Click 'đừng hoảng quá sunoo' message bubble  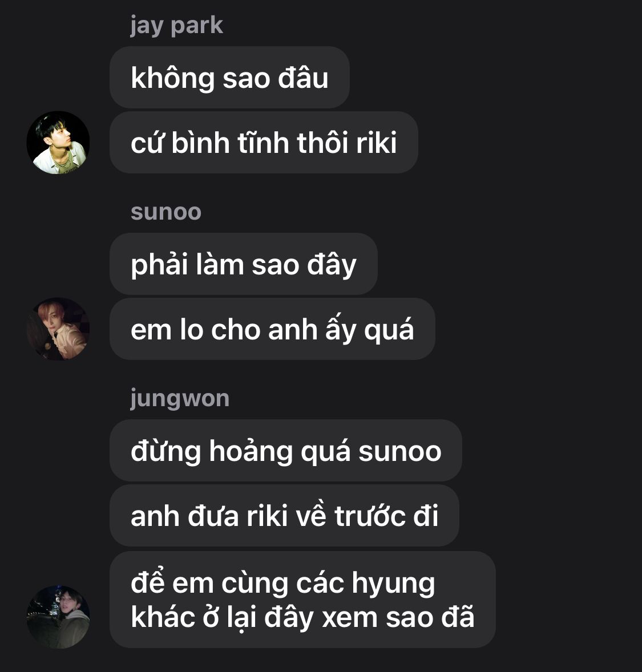click(x=286, y=451)
